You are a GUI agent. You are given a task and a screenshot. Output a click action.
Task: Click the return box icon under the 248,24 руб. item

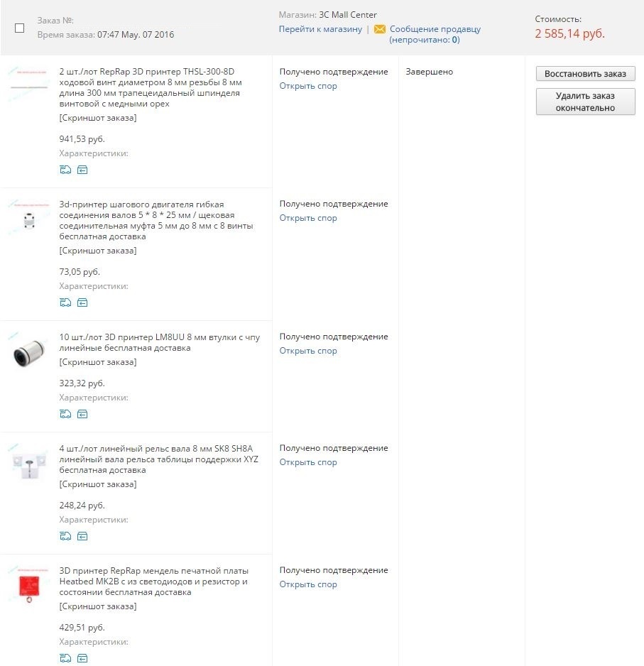[82, 536]
